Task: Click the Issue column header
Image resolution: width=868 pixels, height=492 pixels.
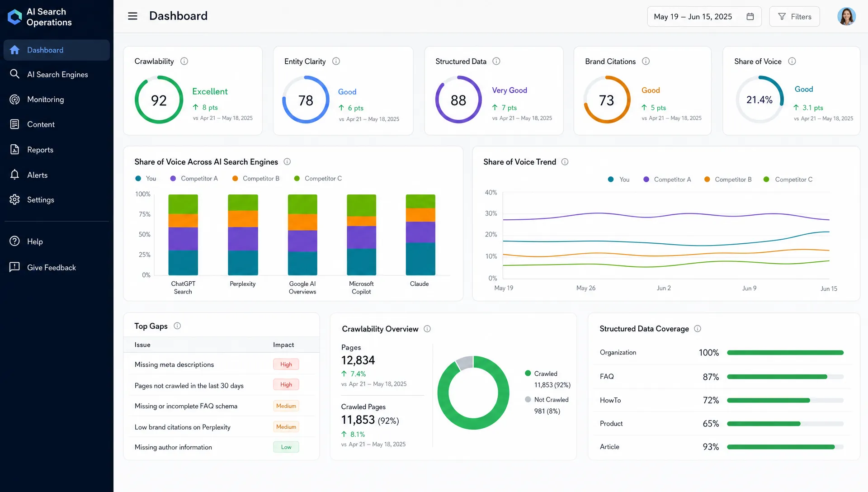Action: pyautogui.click(x=142, y=345)
